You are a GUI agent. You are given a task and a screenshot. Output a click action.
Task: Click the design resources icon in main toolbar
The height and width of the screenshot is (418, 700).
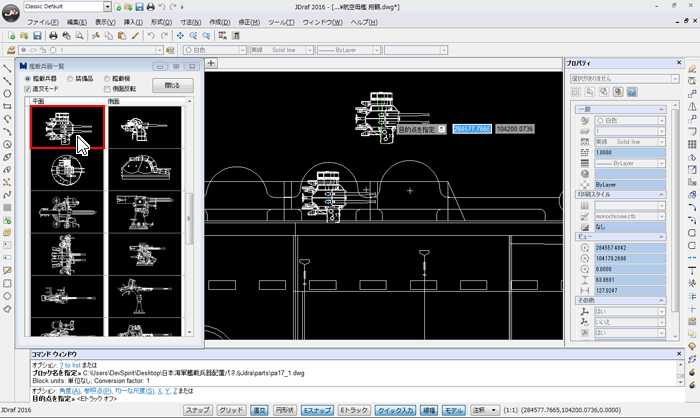(222, 36)
